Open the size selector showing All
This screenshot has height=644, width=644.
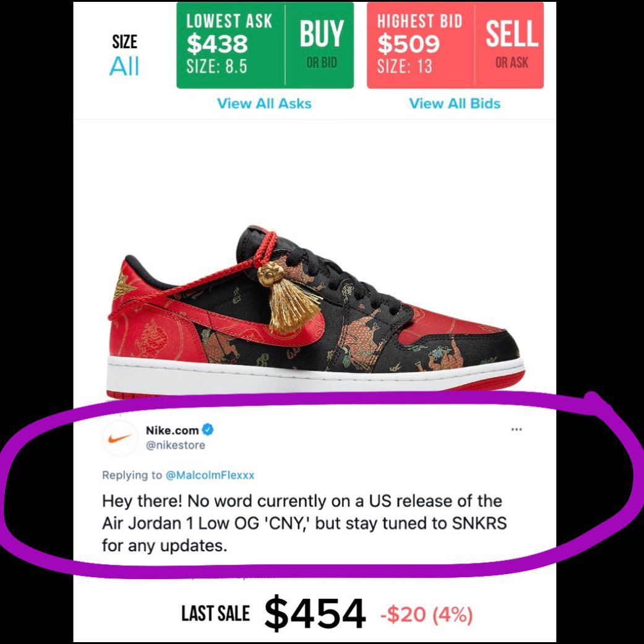click(124, 56)
